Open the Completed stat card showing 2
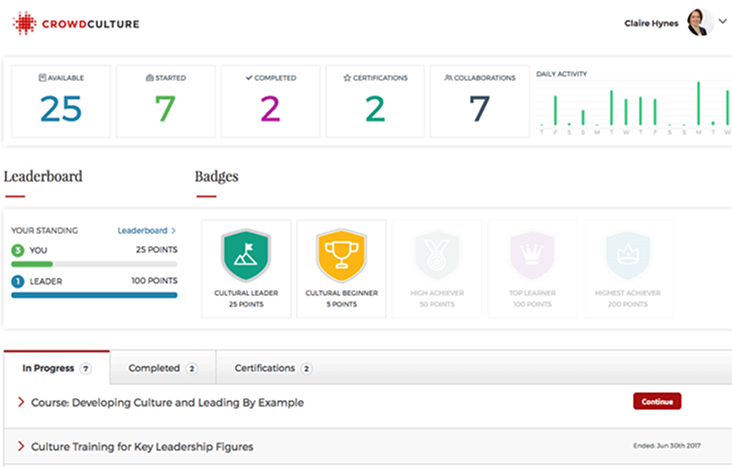The width and height of the screenshot is (732, 467). [270, 101]
